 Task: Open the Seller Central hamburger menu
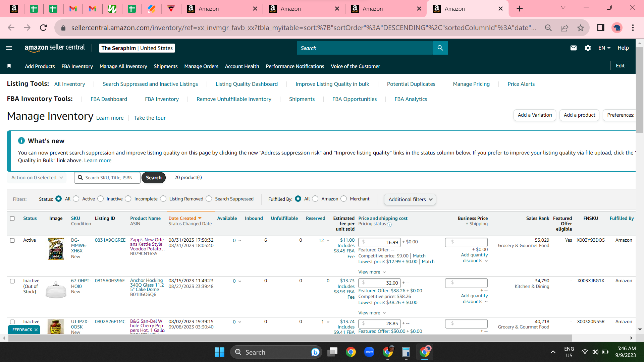pos(9,48)
